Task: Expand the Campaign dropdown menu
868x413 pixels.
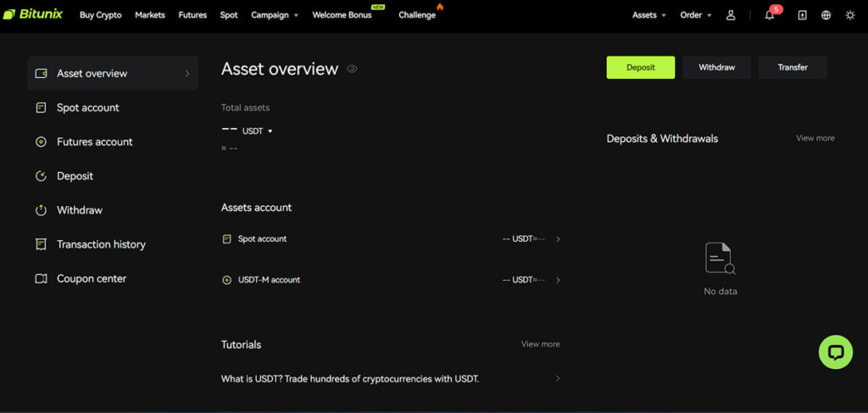Action: pos(275,15)
